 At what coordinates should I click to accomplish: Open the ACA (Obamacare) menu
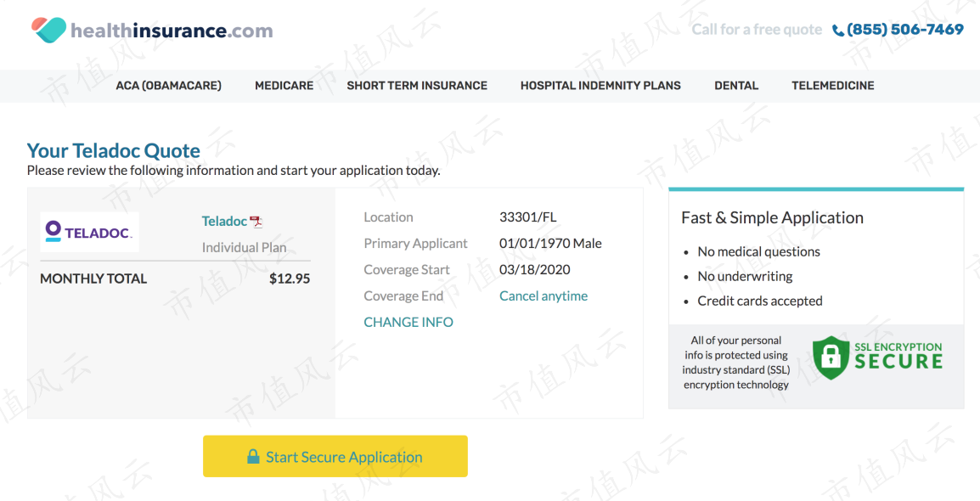pos(169,86)
